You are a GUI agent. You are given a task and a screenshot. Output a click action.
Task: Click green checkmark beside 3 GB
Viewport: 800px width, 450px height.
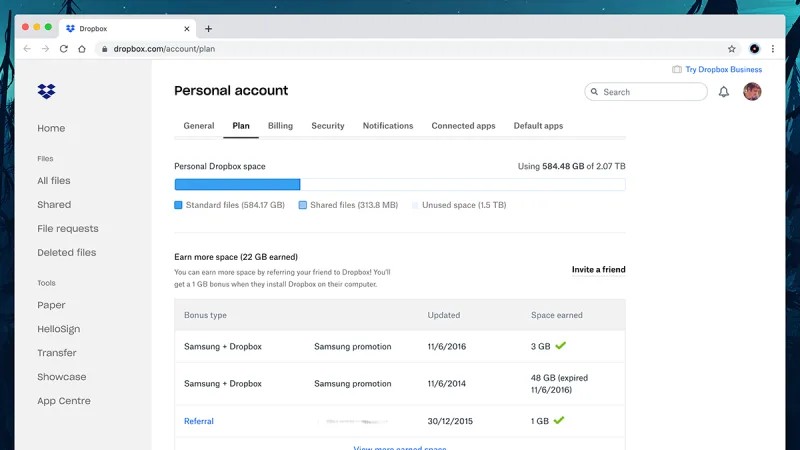[561, 346]
